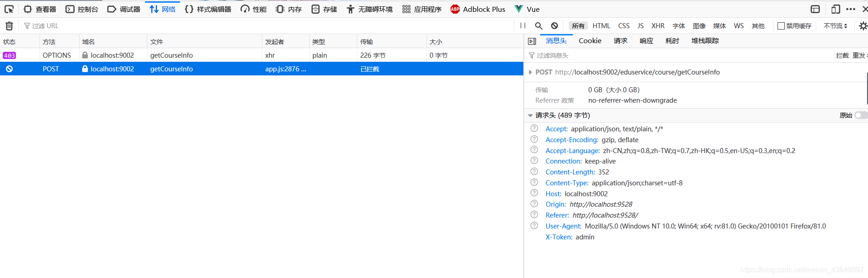
Task: Open help for Accept header
Action: coord(534,129)
